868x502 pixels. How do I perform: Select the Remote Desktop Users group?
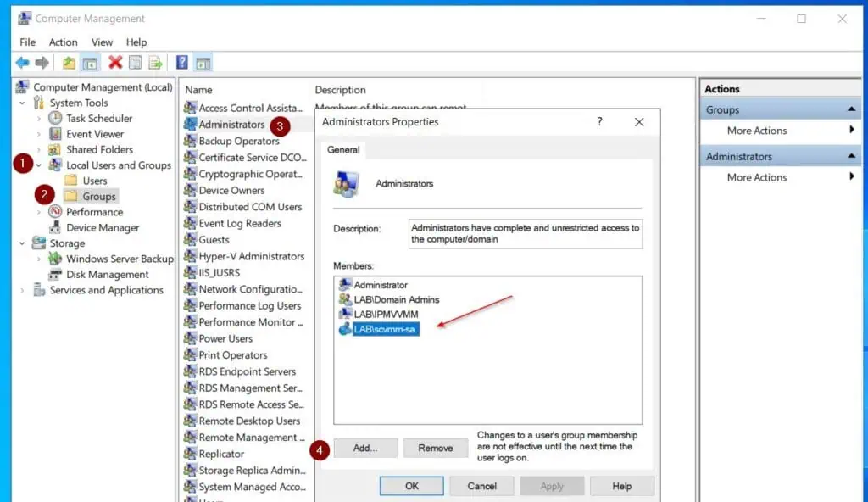point(249,421)
